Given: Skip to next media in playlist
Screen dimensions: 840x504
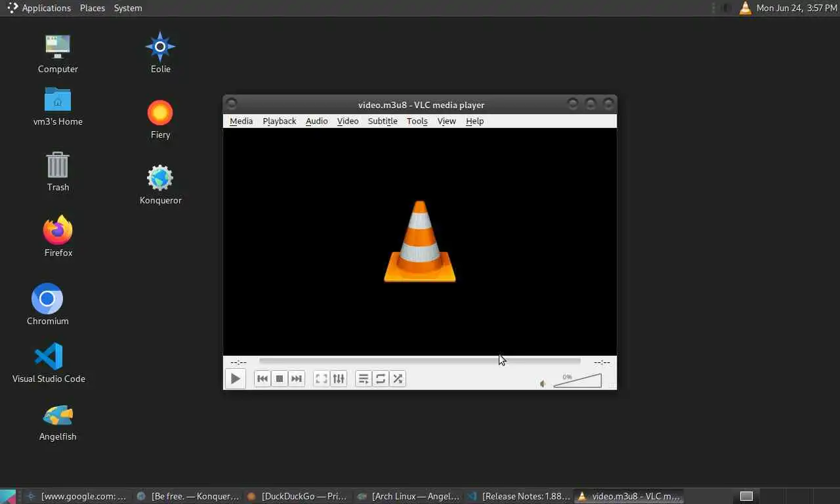Looking at the screenshot, I should [297, 379].
